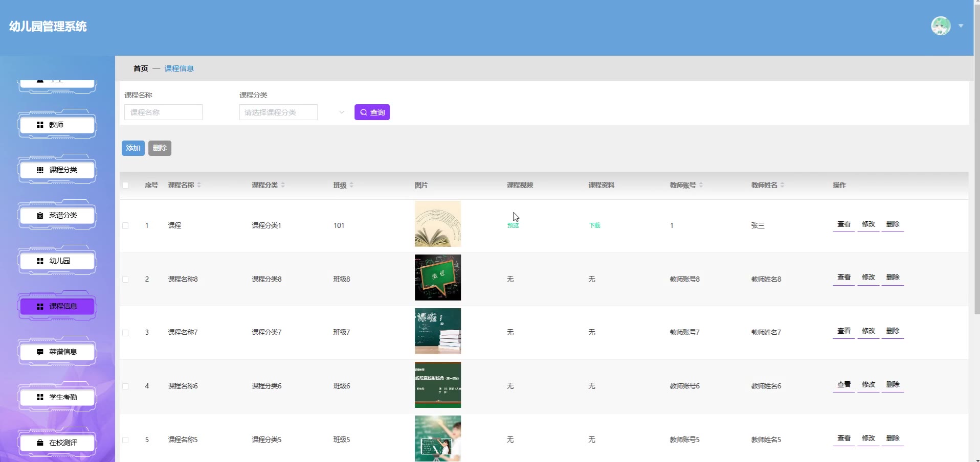Click the blue 添加 button
Viewport: 980px width, 462px height.
pos(133,148)
